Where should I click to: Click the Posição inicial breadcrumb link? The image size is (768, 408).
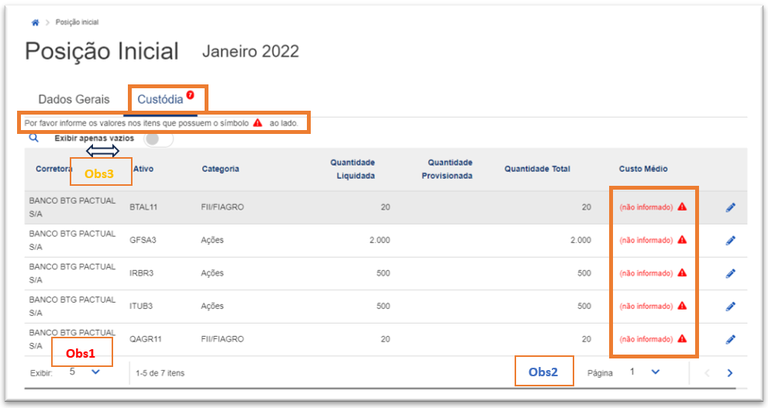pyautogui.click(x=76, y=22)
